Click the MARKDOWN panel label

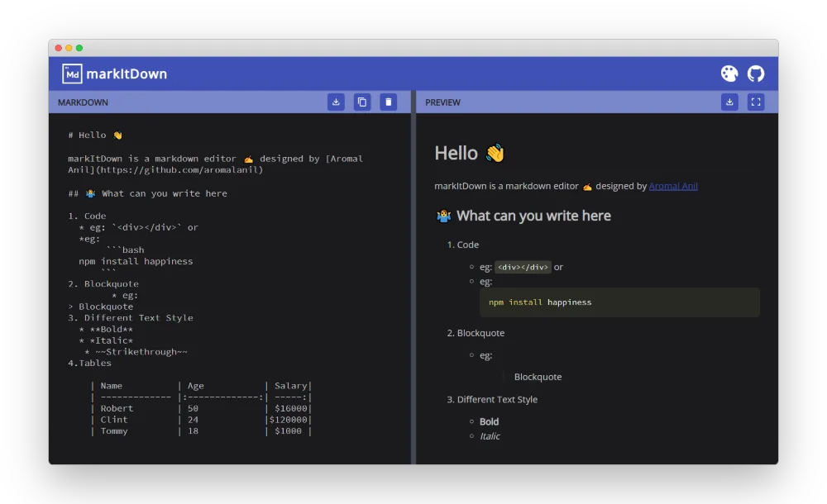(x=83, y=102)
